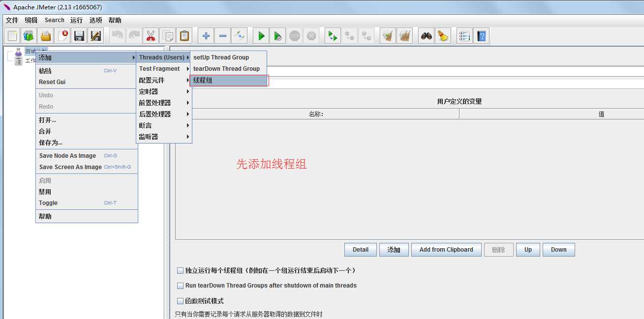Click the Undo arrow icon
Viewport: 644px width, 319px height.
click(x=117, y=36)
